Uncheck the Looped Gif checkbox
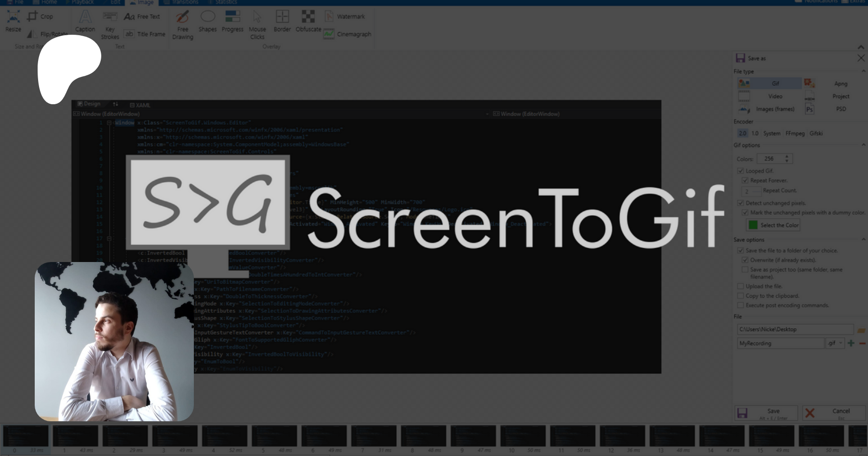868x456 pixels. (x=740, y=171)
